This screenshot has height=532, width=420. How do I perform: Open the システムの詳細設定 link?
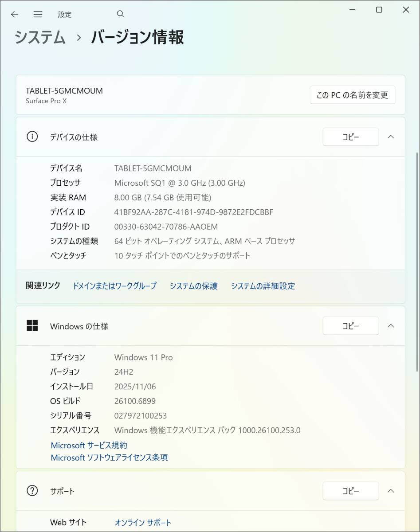[263, 286]
